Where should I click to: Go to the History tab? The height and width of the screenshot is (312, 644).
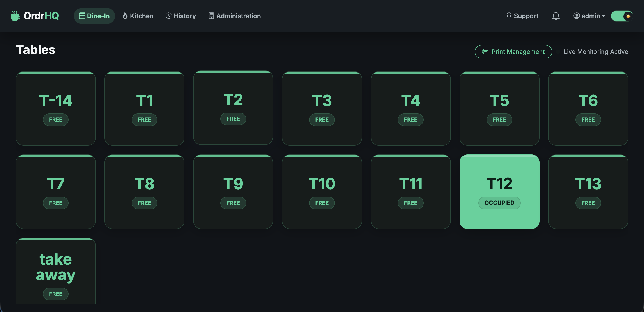pyautogui.click(x=181, y=16)
